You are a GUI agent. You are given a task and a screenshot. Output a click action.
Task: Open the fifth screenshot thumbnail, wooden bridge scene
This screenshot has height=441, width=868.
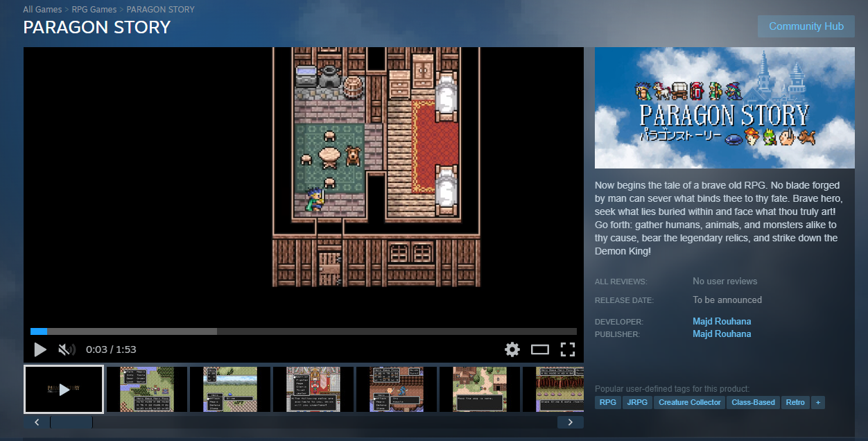tap(396, 389)
